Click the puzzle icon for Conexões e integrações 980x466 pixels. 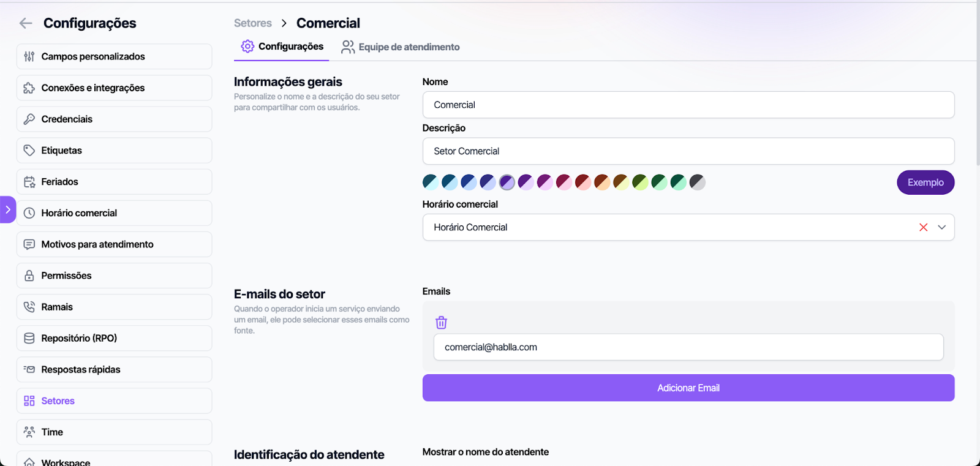click(29, 88)
